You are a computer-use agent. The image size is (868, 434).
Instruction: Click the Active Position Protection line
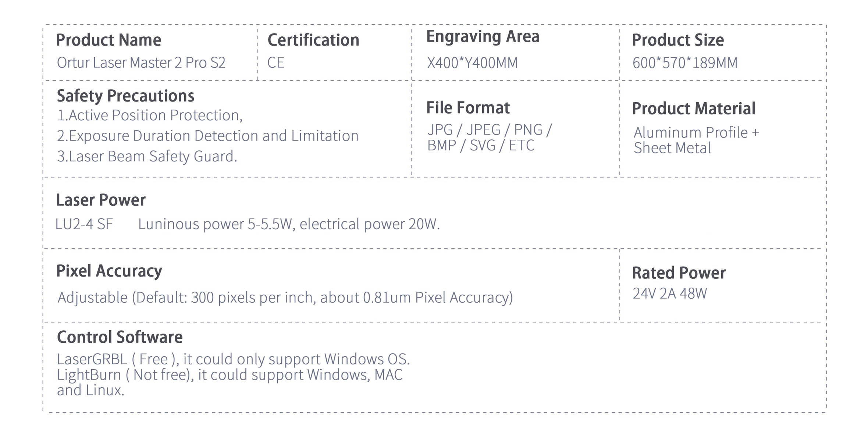(x=150, y=115)
